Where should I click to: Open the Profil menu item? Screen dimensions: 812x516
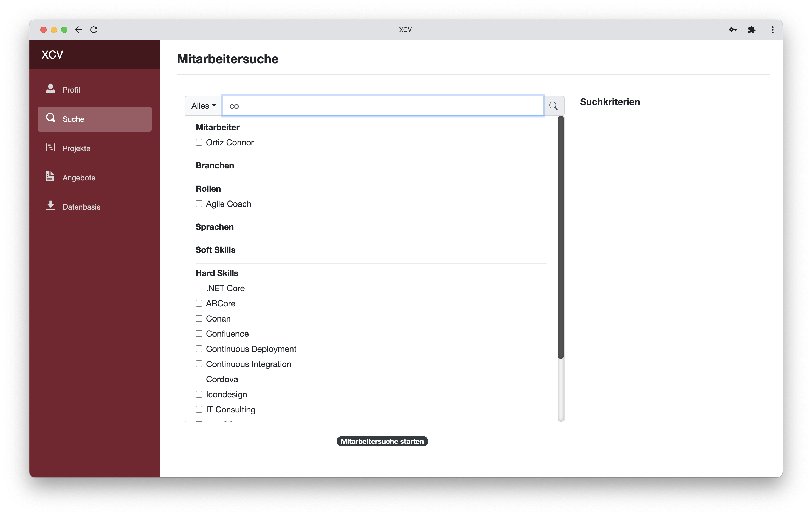pyautogui.click(x=94, y=90)
